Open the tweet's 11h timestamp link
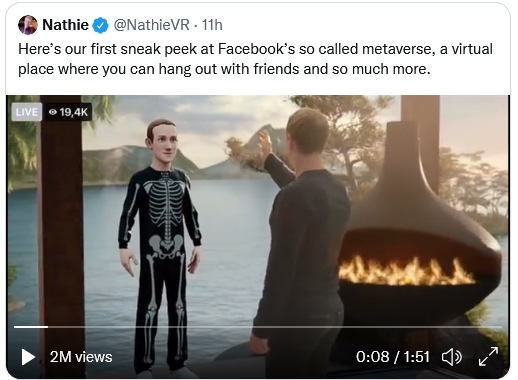 tap(212, 25)
